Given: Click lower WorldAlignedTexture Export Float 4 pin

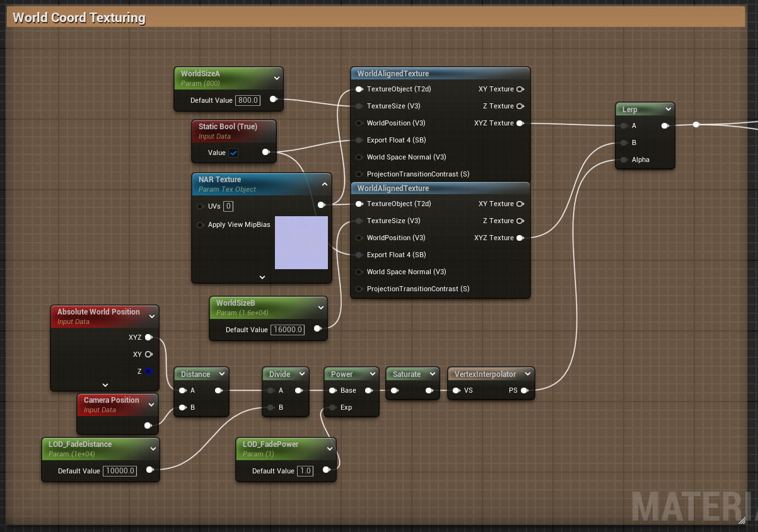Looking at the screenshot, I should pos(359,255).
